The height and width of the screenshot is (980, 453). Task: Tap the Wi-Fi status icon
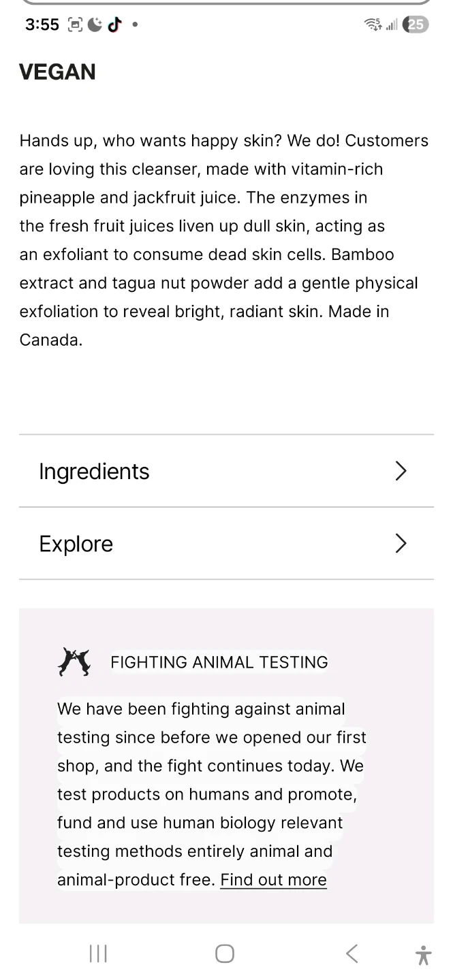coord(373,25)
